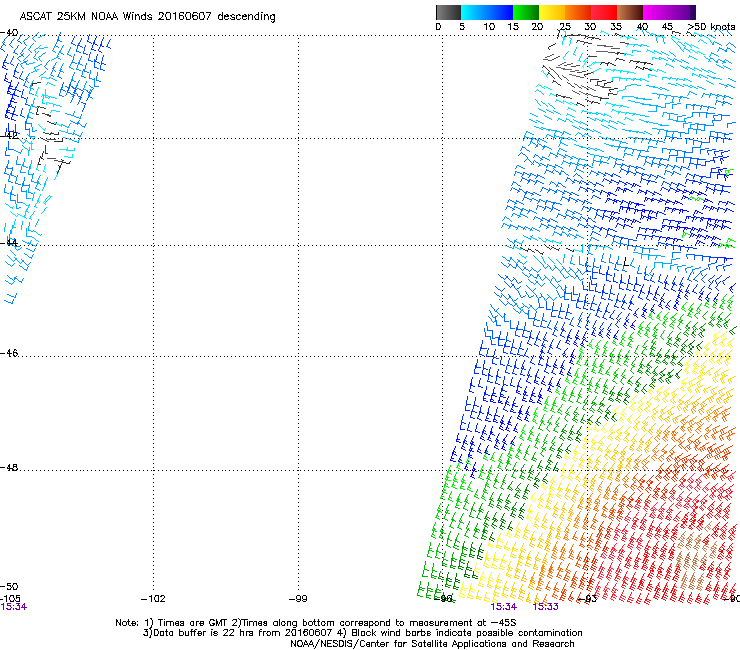Click the NOAA/NESDIS credit line

[432, 644]
